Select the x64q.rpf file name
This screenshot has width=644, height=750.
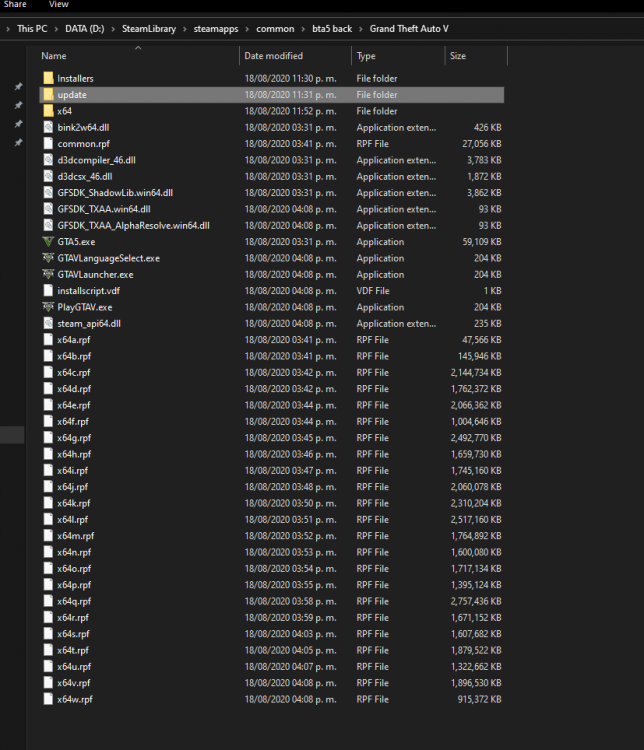click(x=74, y=601)
